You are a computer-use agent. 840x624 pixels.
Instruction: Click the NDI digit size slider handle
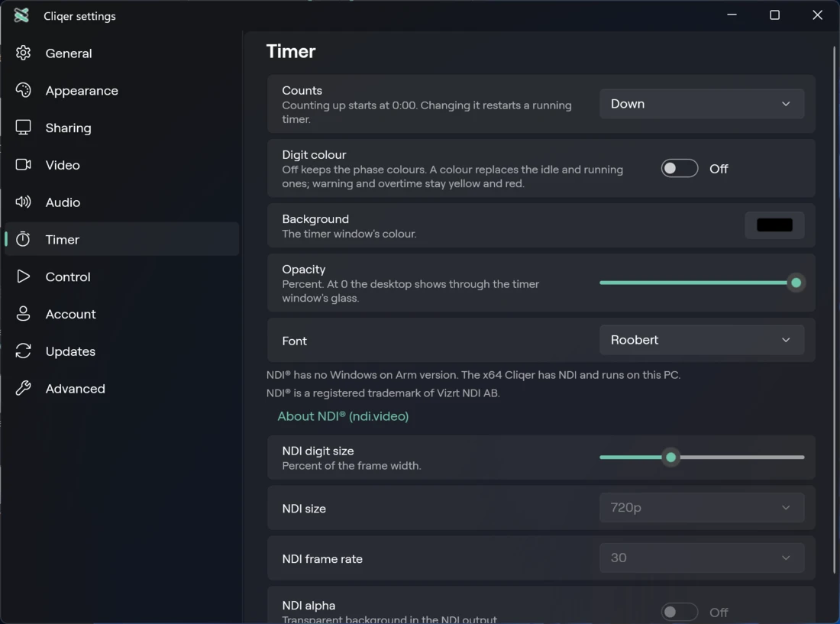tap(670, 457)
